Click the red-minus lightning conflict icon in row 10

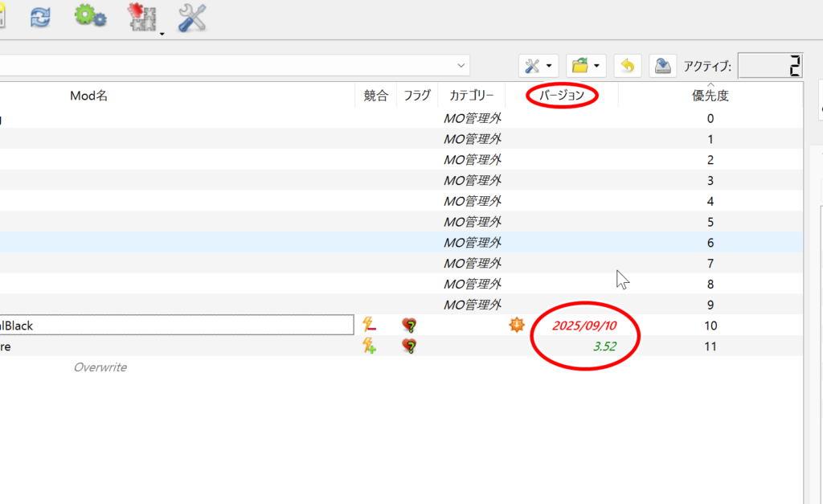pyautogui.click(x=369, y=326)
